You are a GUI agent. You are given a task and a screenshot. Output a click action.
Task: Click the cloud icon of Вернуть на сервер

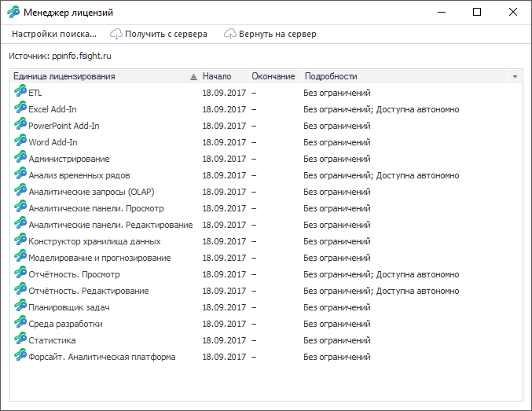pos(230,34)
